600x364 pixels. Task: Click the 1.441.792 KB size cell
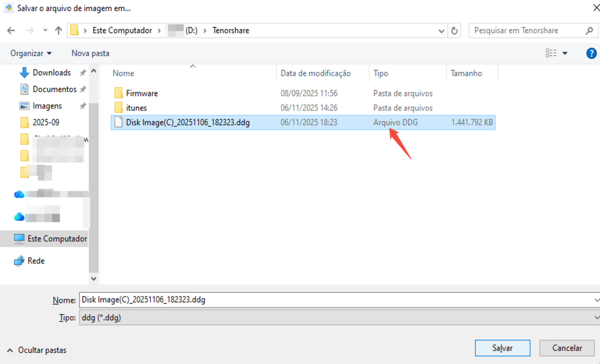[472, 122]
